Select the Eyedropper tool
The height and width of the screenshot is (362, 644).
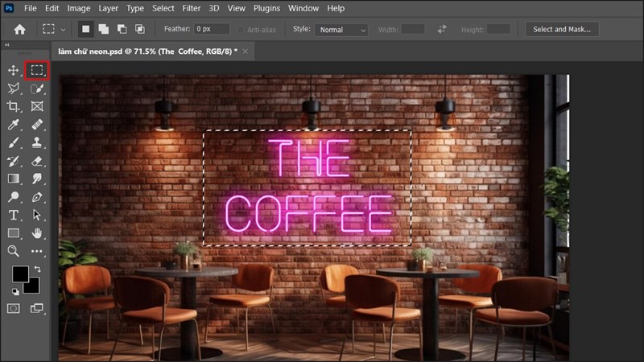click(x=13, y=125)
